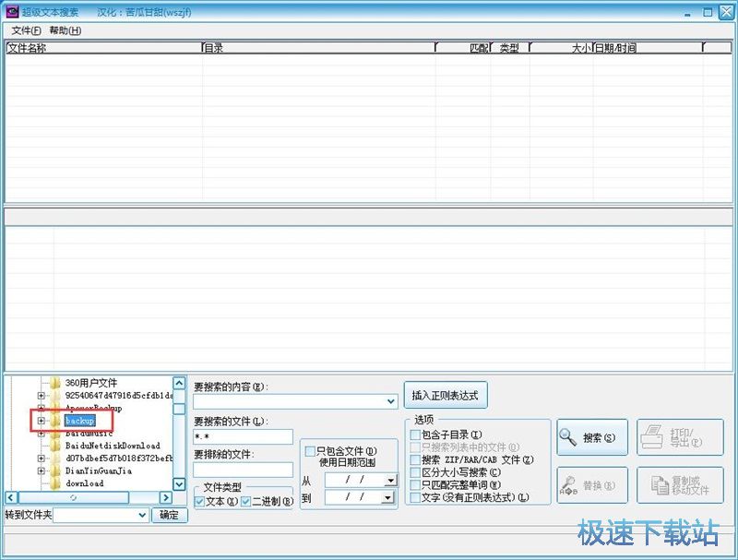Focus the 要搜索的文件 input field
738x560 pixels.
coord(243,436)
